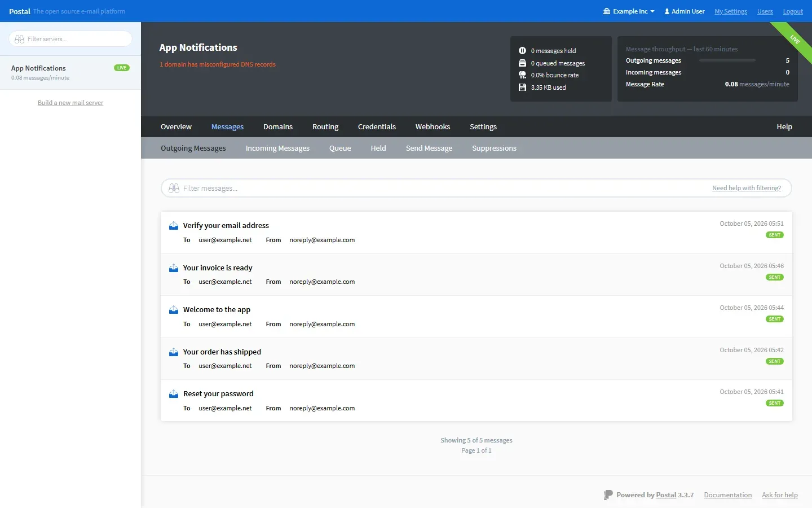Click the binoculars icon in server filter

click(x=19, y=39)
